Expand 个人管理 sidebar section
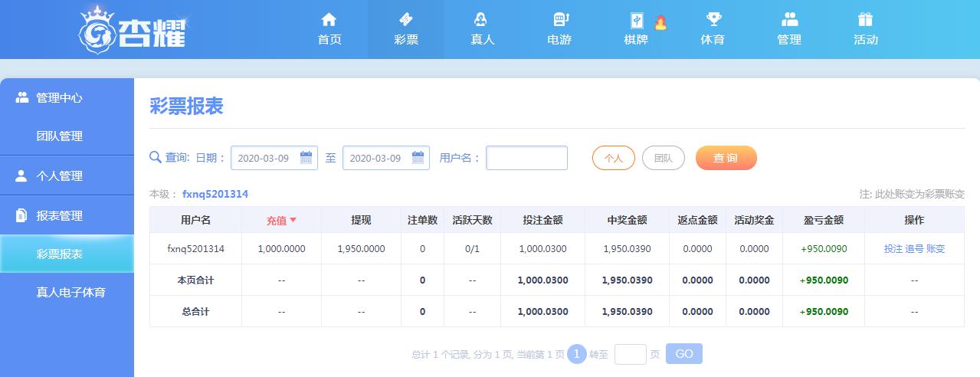 click(67, 175)
